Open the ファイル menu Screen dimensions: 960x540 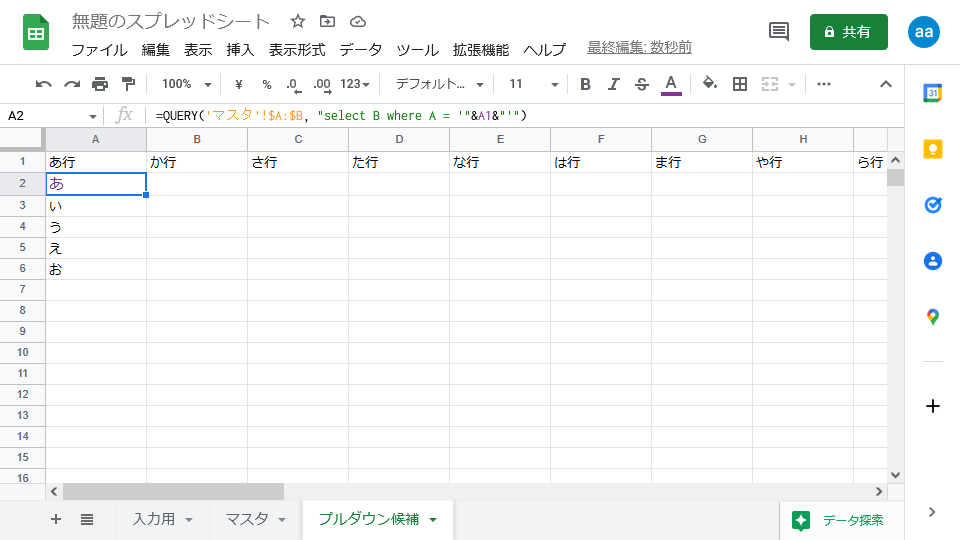[99, 50]
